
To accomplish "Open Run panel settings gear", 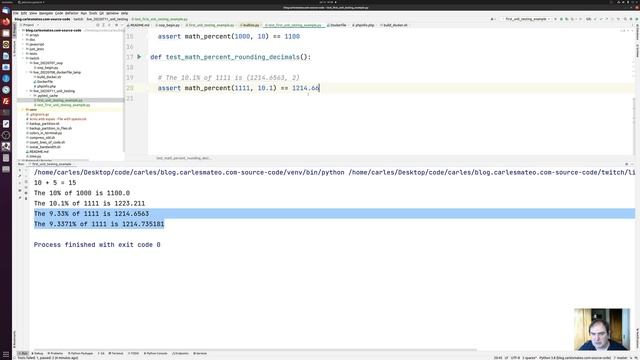I will pyautogui.click(x=627, y=164).
